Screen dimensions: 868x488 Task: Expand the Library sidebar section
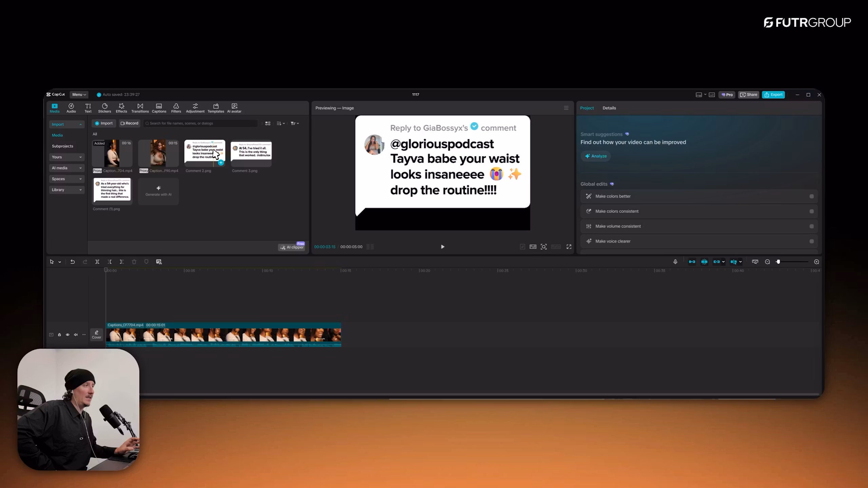66,190
